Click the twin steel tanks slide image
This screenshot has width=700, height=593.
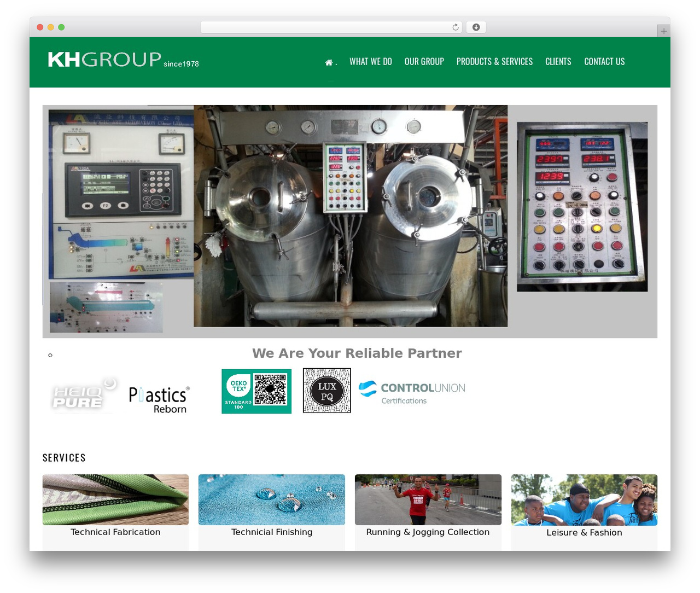point(351,216)
